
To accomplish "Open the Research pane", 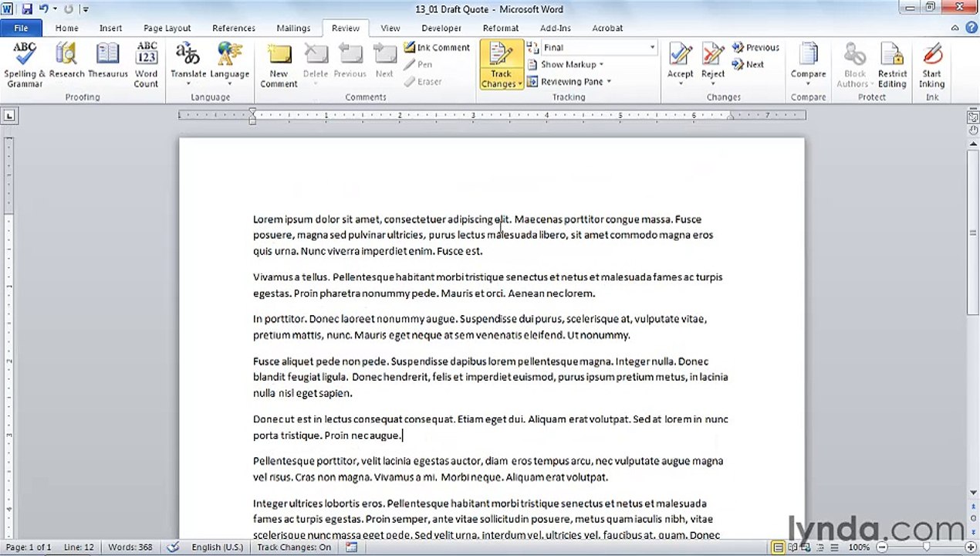I will tap(67, 61).
